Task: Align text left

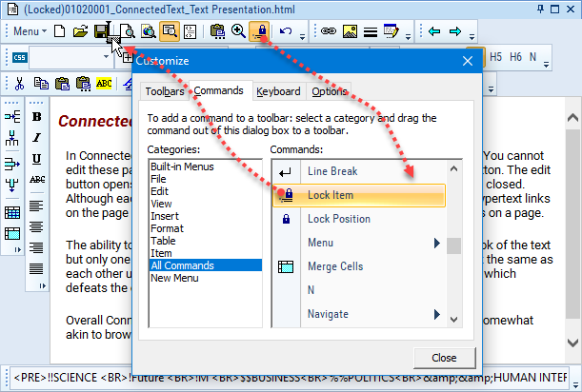Action: tap(36, 206)
